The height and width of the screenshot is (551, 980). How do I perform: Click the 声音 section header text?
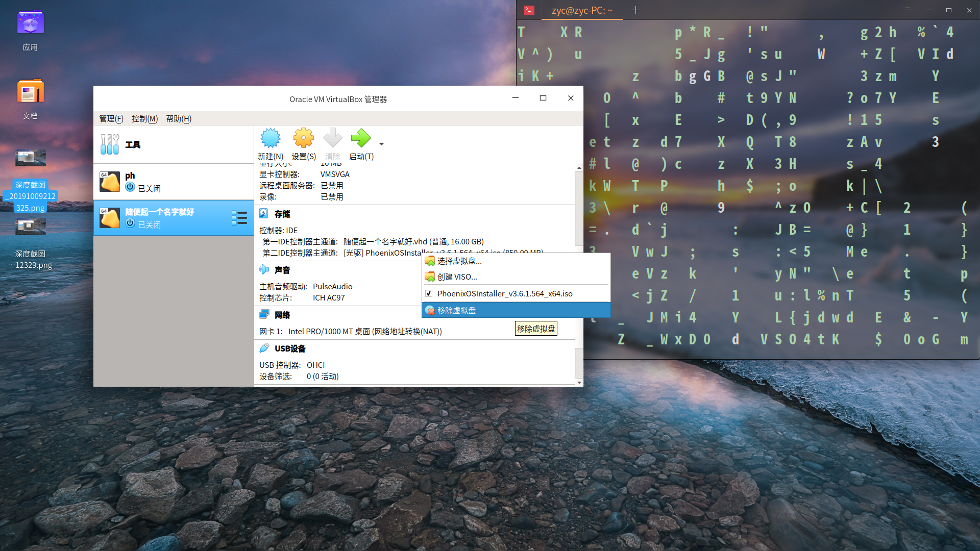[x=282, y=270]
